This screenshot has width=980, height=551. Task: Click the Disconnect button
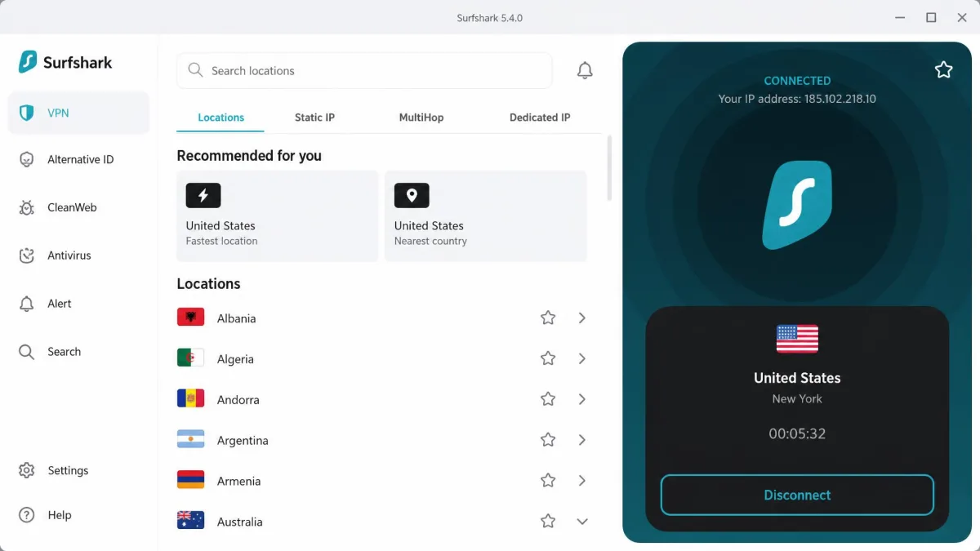pos(797,495)
